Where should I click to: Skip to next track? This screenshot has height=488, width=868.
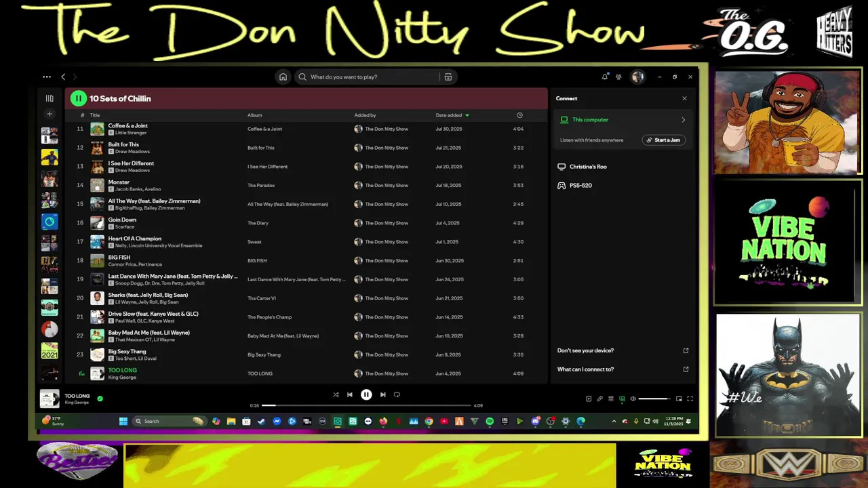pos(382,394)
